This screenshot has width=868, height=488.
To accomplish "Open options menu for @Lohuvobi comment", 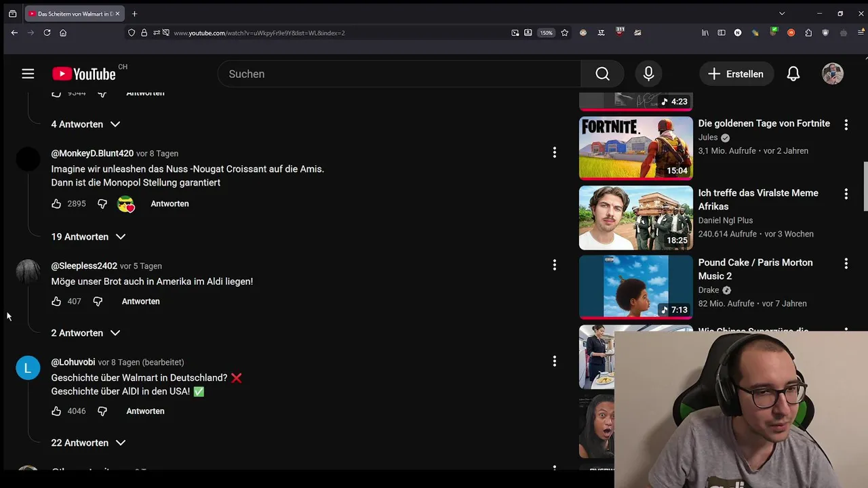I will [x=554, y=361].
